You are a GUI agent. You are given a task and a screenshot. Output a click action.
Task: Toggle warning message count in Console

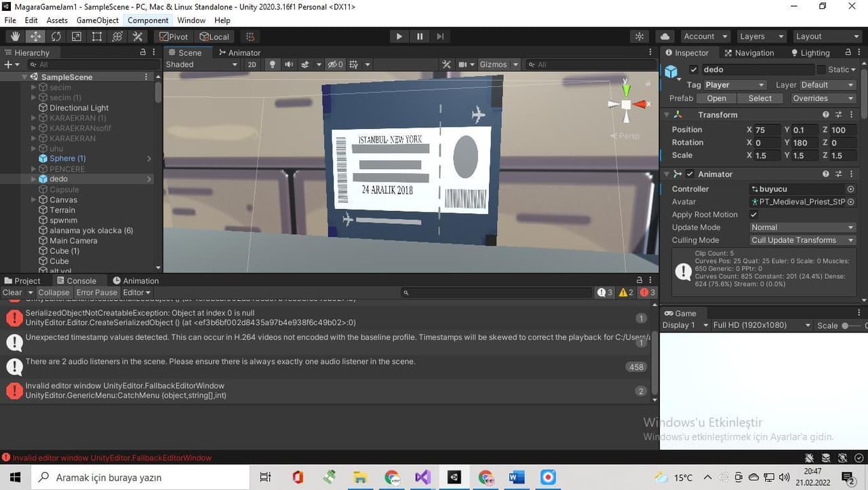(x=626, y=293)
